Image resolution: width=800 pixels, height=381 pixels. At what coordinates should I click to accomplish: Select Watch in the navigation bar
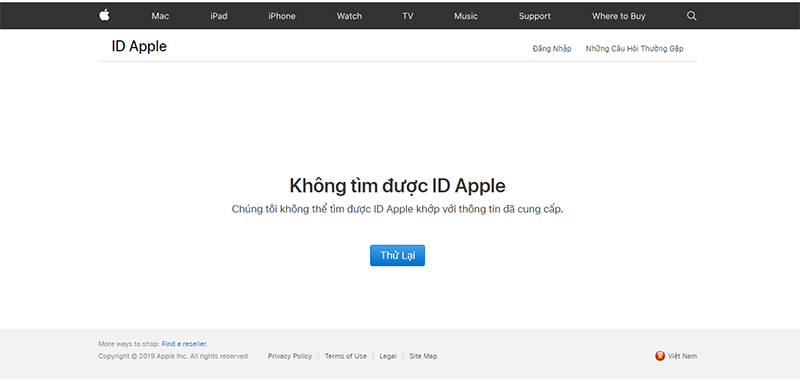349,16
